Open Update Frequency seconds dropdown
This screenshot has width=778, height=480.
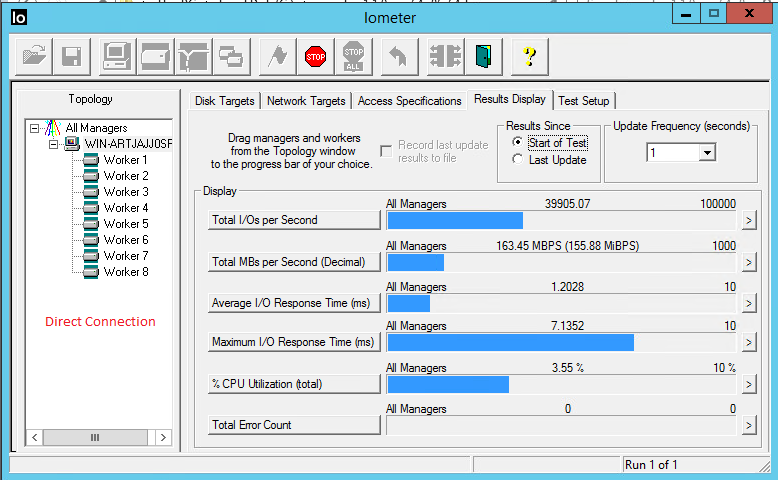707,152
